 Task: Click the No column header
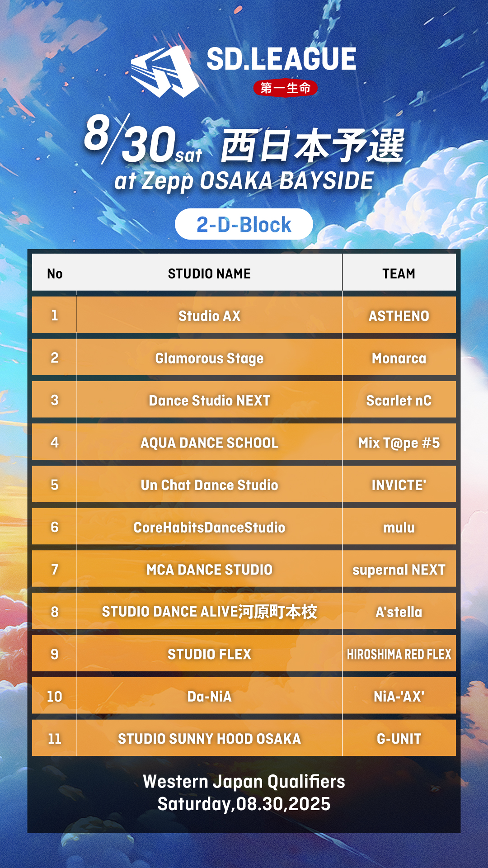(55, 274)
